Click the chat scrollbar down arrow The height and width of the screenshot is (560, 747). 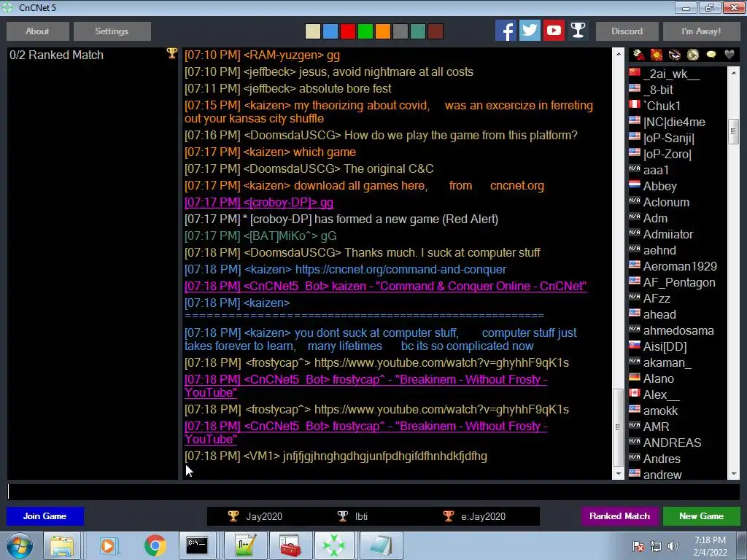point(619,474)
